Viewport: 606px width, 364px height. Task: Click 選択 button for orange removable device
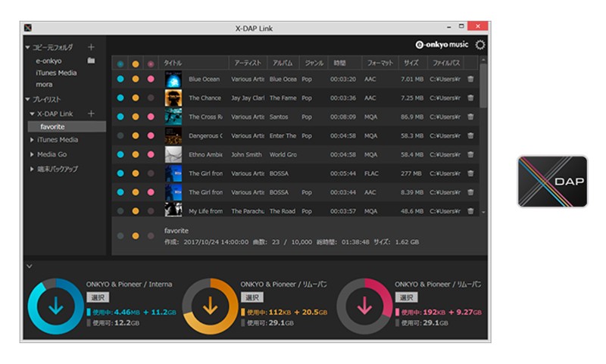click(252, 297)
